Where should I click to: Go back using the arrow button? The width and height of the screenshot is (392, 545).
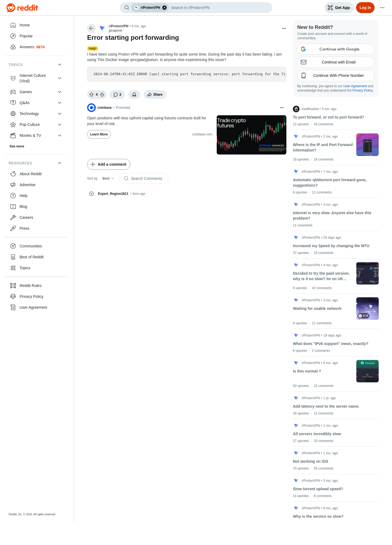pyautogui.click(x=91, y=28)
